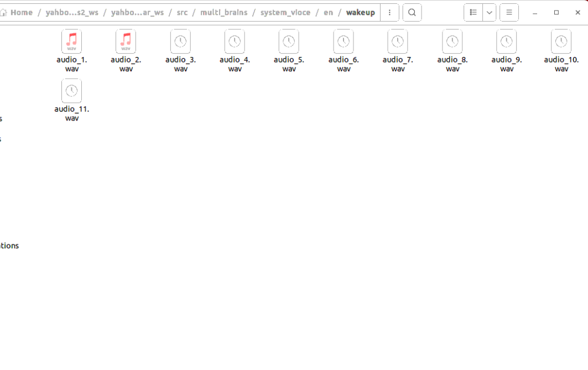The image size is (588, 370).
Task: Expand the view options dropdown arrow
Action: [490, 12]
